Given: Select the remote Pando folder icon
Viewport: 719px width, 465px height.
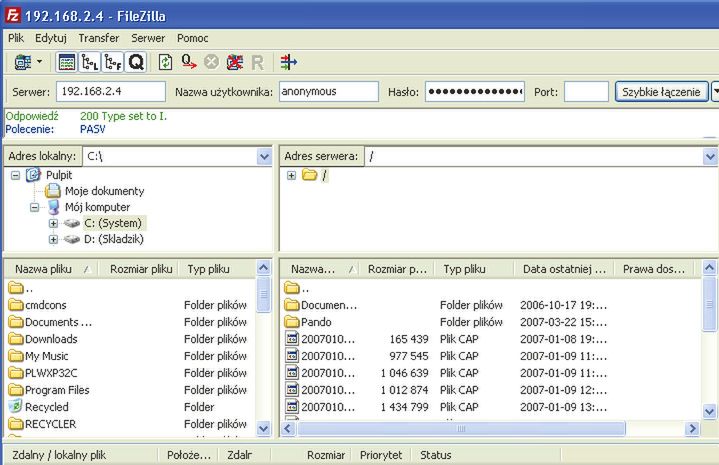Looking at the screenshot, I should point(292,322).
